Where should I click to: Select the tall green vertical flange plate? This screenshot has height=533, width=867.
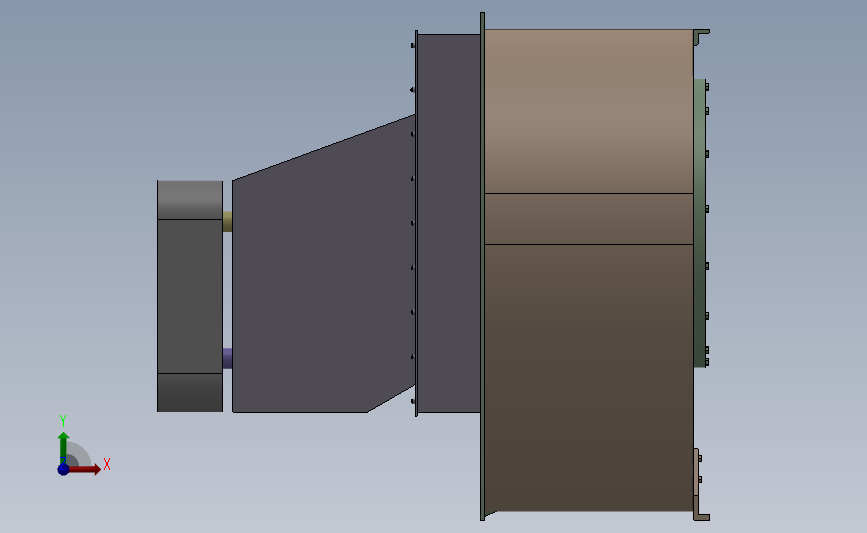tap(483, 266)
